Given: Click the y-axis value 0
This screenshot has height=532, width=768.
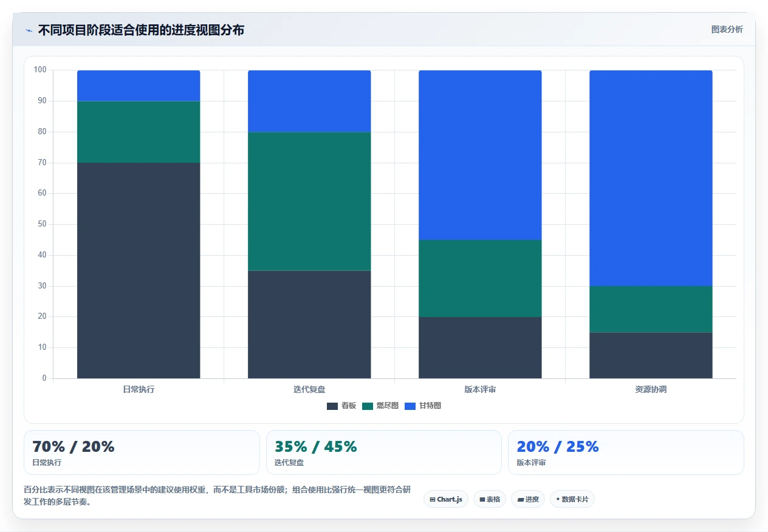Looking at the screenshot, I should coord(44,378).
